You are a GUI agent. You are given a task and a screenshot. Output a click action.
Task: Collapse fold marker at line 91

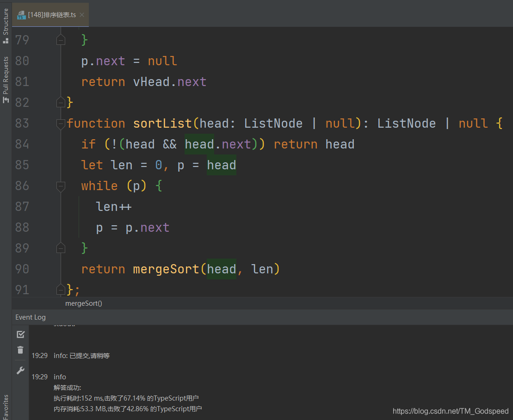[61, 290]
